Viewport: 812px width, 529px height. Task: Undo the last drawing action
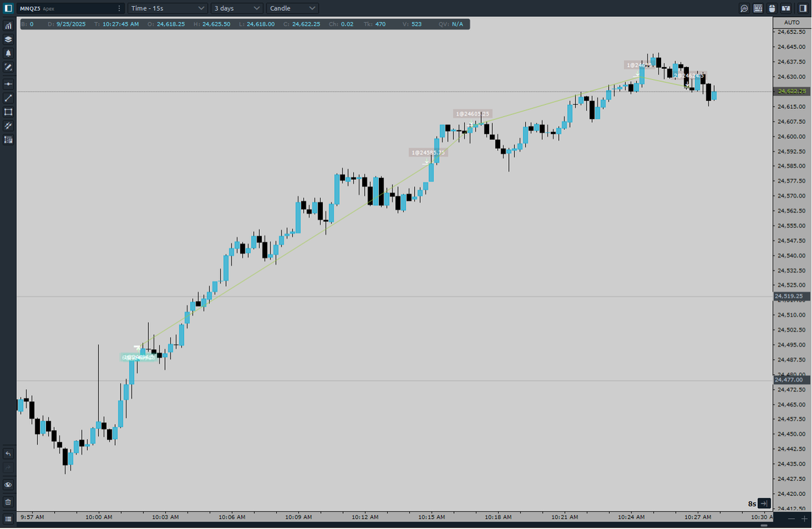(x=8, y=453)
